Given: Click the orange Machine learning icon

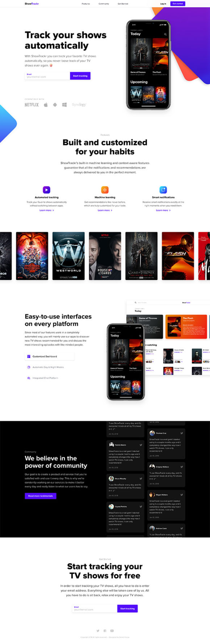Looking at the screenshot, I should tap(105, 190).
